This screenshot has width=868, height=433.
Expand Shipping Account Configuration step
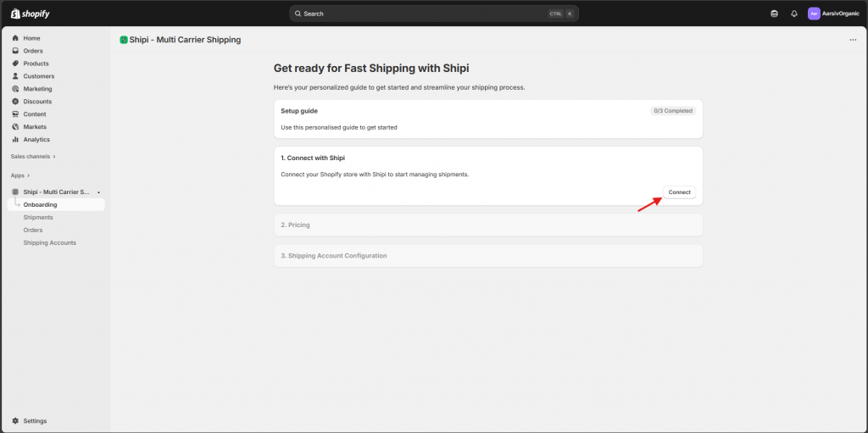[x=487, y=256]
